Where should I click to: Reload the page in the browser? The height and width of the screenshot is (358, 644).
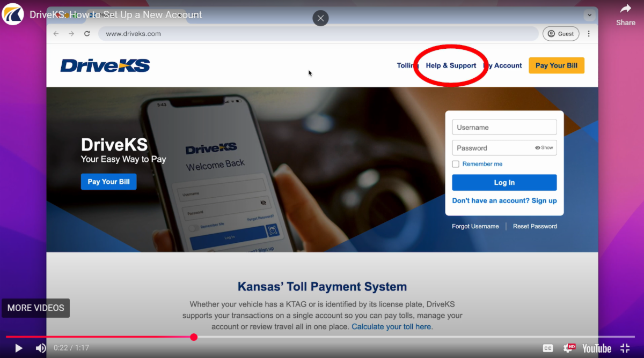click(x=87, y=33)
